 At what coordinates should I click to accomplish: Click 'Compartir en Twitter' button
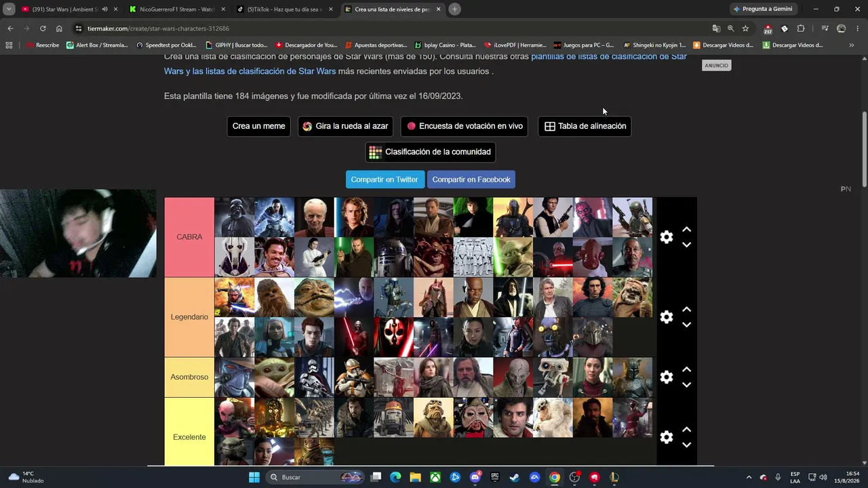(384, 180)
